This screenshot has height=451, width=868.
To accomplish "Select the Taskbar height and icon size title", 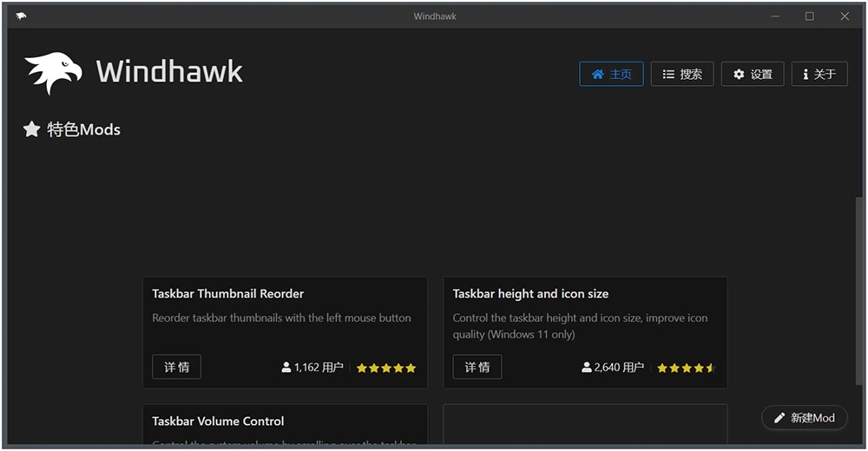I will 530,294.
